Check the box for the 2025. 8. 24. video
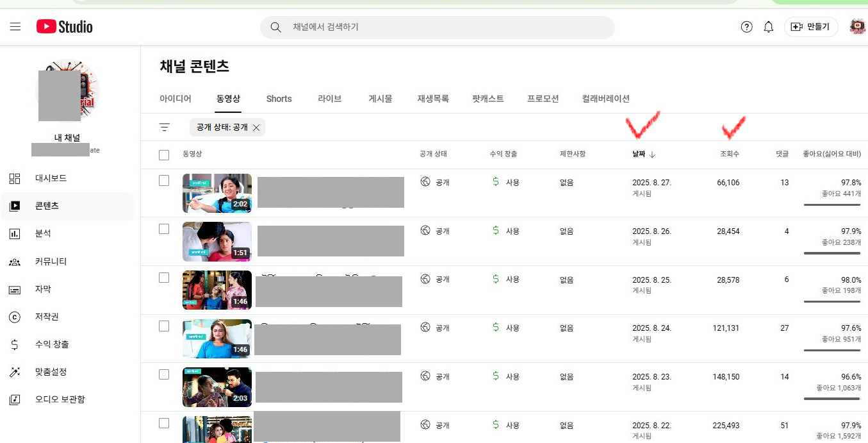 (164, 326)
